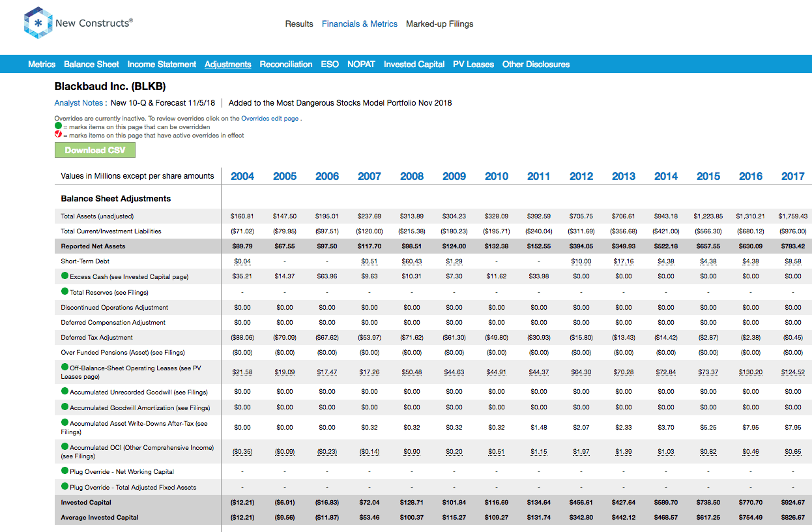The image size is (812, 532).
Task: Click the 2004 year column header
Action: 242,176
